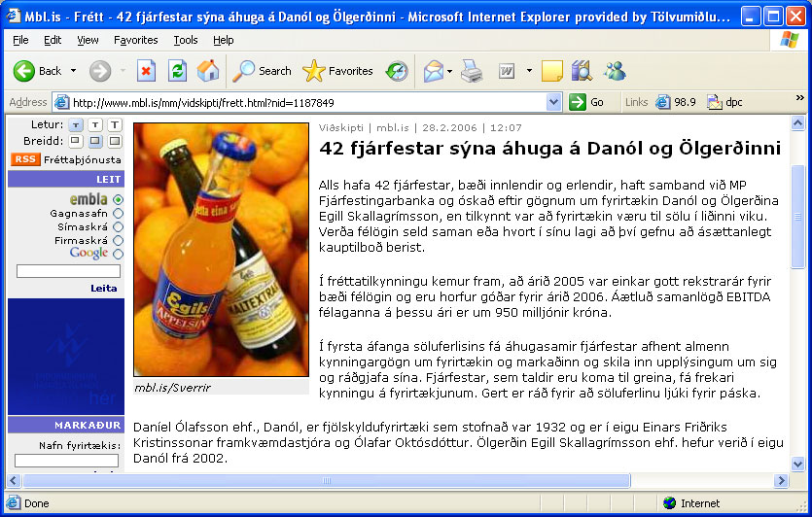Click the Egils Appelsín bottle photo

pos(221,250)
